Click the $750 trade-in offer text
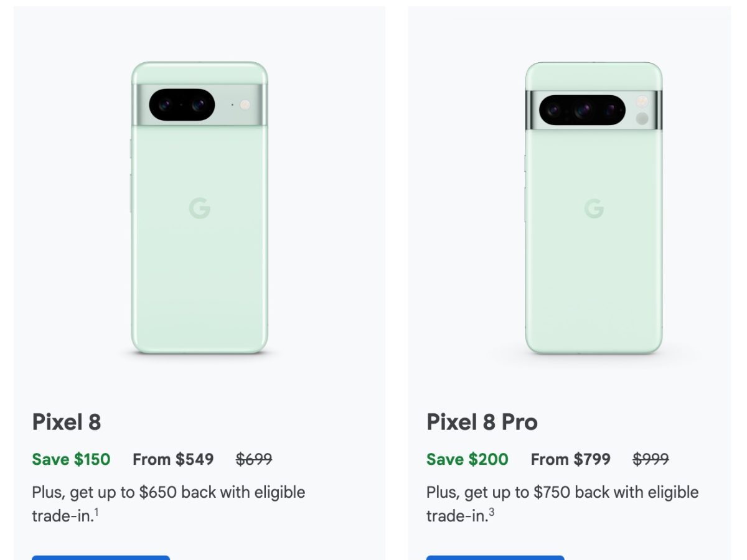Screen dimensions: 747x560 point(563,492)
